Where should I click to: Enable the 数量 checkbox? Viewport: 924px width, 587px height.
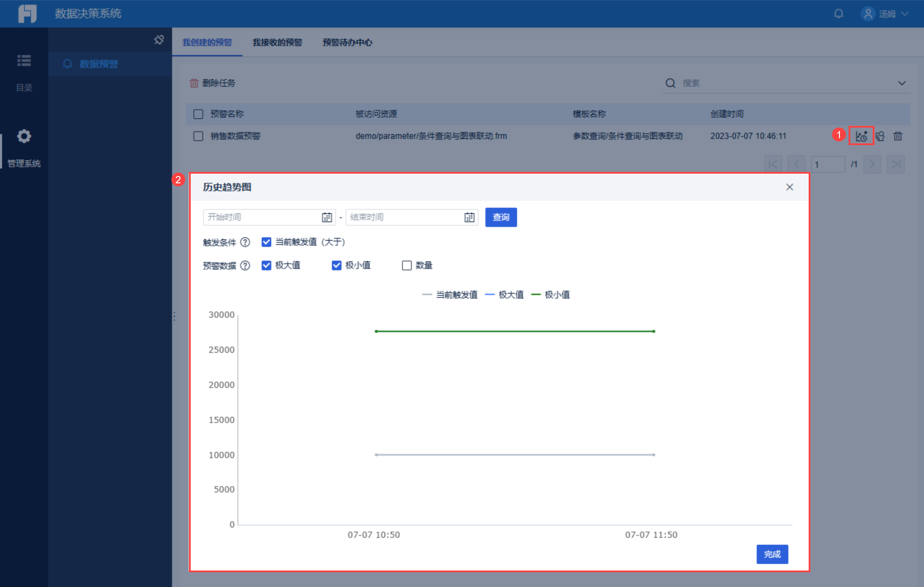407,265
